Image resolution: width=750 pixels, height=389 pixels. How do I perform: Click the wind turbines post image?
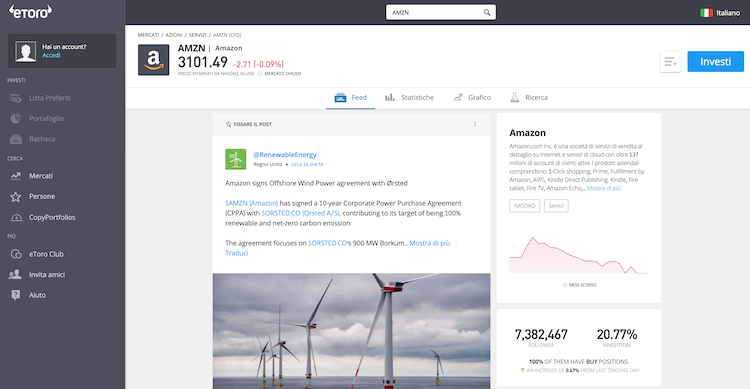tap(352, 331)
